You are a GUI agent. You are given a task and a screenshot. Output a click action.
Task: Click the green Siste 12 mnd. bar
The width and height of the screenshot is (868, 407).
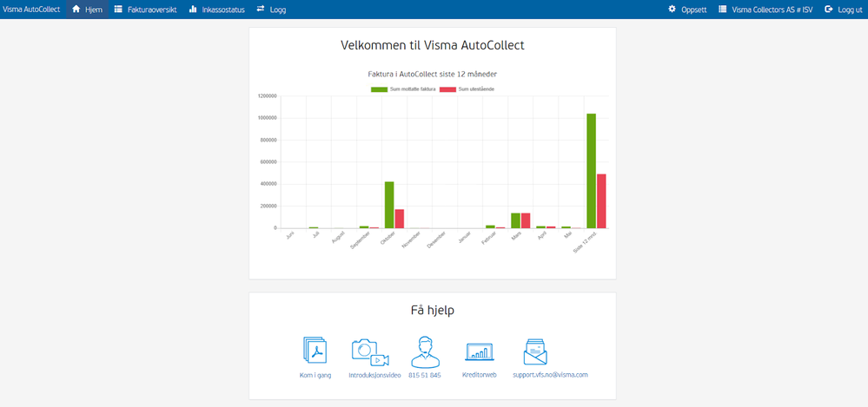coord(591,171)
